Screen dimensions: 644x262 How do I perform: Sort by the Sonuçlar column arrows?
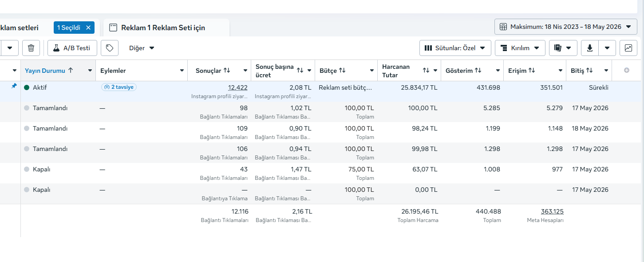[227, 71]
